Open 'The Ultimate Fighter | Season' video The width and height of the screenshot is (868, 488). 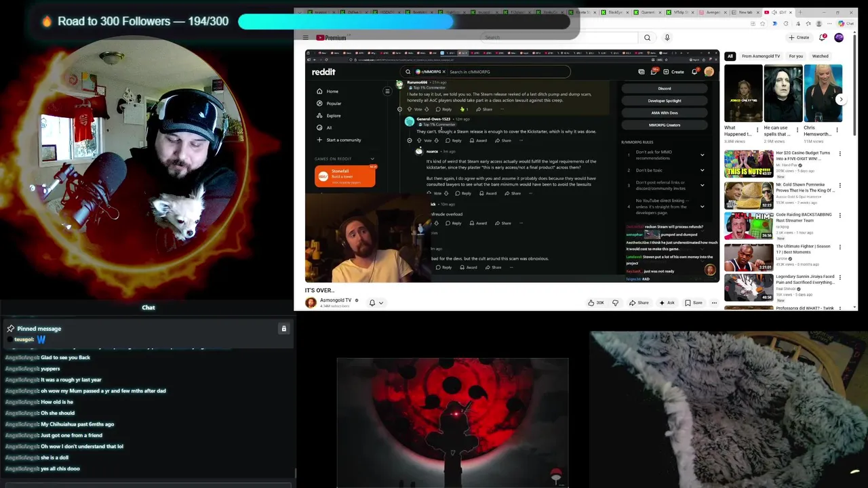[803, 249]
